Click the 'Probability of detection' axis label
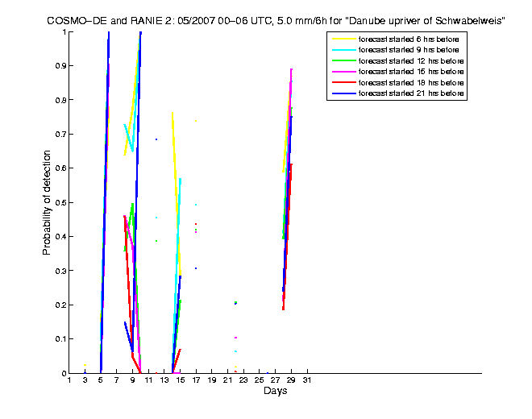The width and height of the screenshot is (532, 419). pyautogui.click(x=46, y=202)
